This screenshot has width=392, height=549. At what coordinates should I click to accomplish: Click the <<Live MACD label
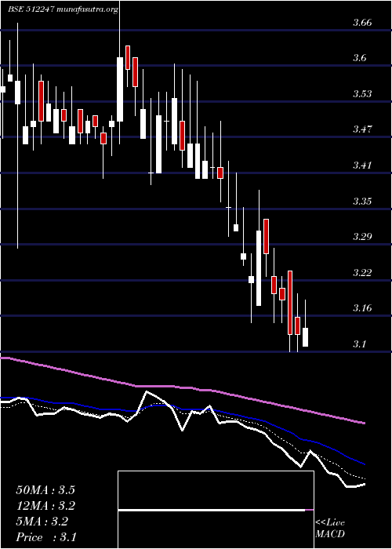(330, 529)
